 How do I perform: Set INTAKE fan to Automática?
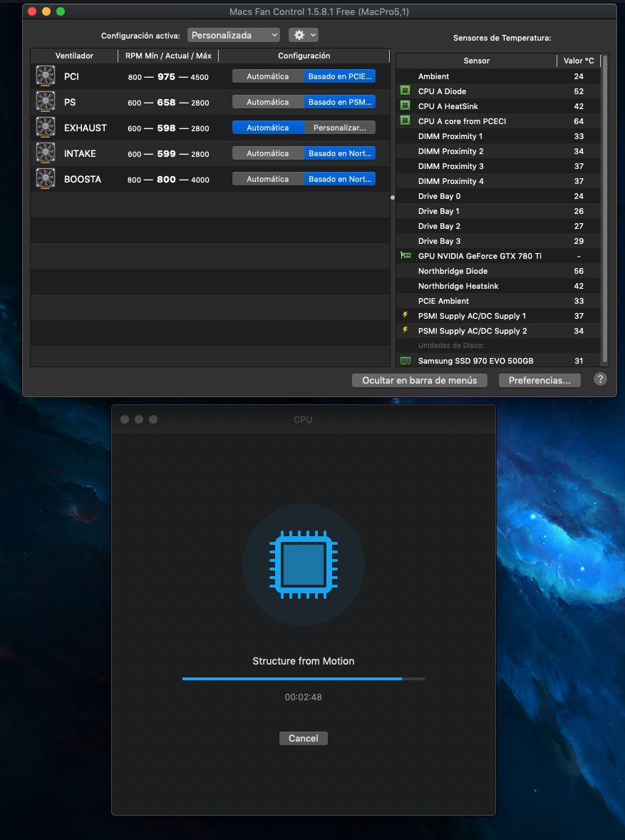pyautogui.click(x=268, y=153)
